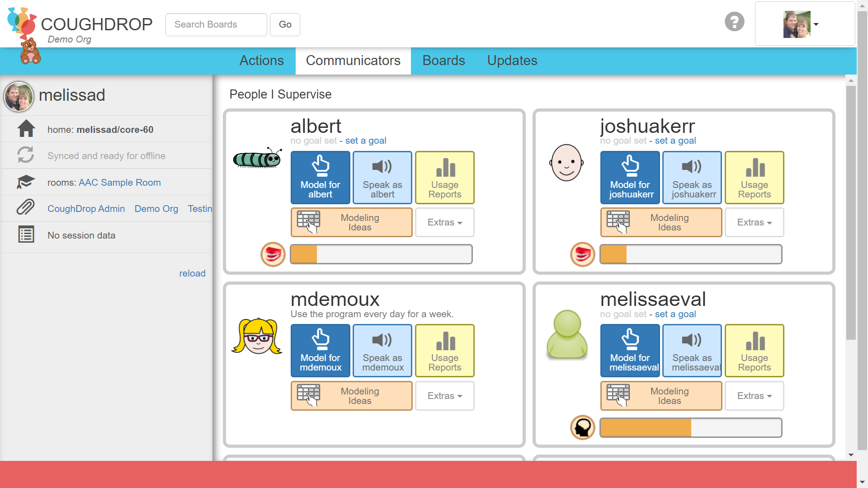This screenshot has width=868, height=488.
Task: Switch to the Boards tab
Action: (x=443, y=61)
